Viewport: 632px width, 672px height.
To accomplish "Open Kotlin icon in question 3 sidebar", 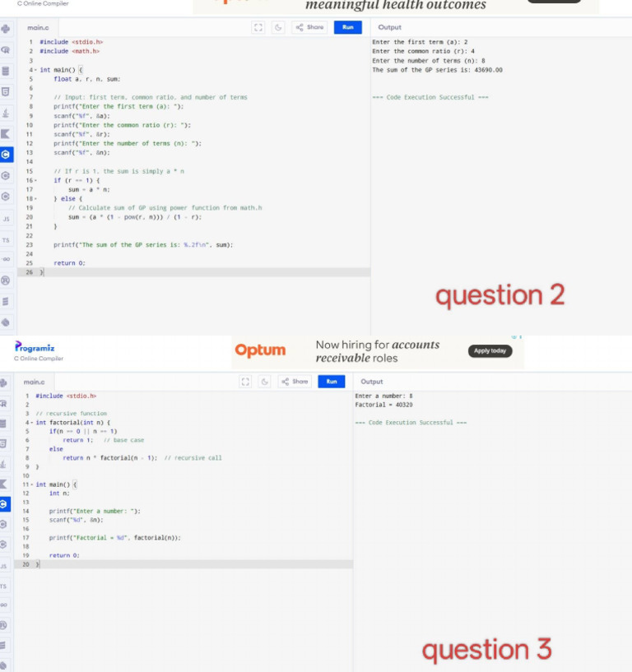I will pos(3,484).
